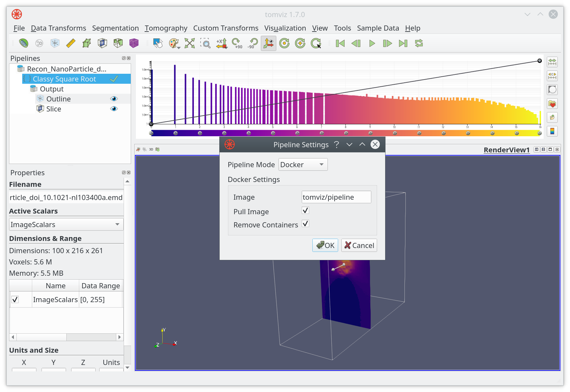
Task: Uncheck the Remove Containers checkbox
Action: click(305, 224)
